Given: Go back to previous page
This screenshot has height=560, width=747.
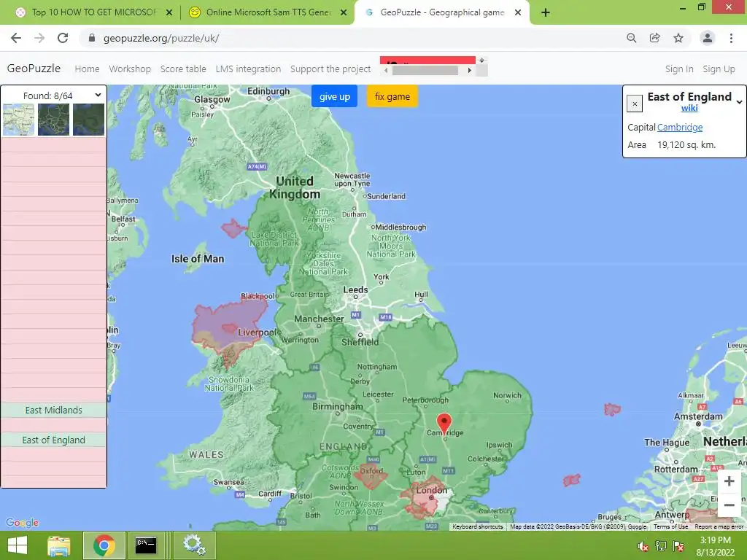Looking at the screenshot, I should (16, 38).
